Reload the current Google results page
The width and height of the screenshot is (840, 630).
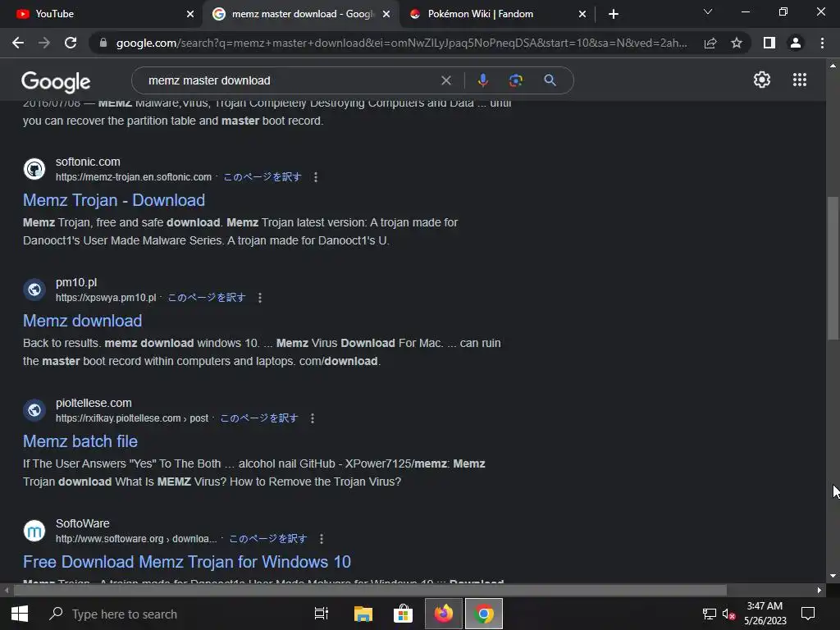click(x=71, y=43)
